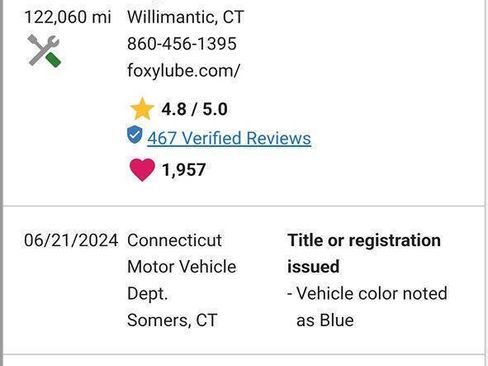
Task: Click the divider line above the 06/21/2024 record
Action: click(244, 206)
